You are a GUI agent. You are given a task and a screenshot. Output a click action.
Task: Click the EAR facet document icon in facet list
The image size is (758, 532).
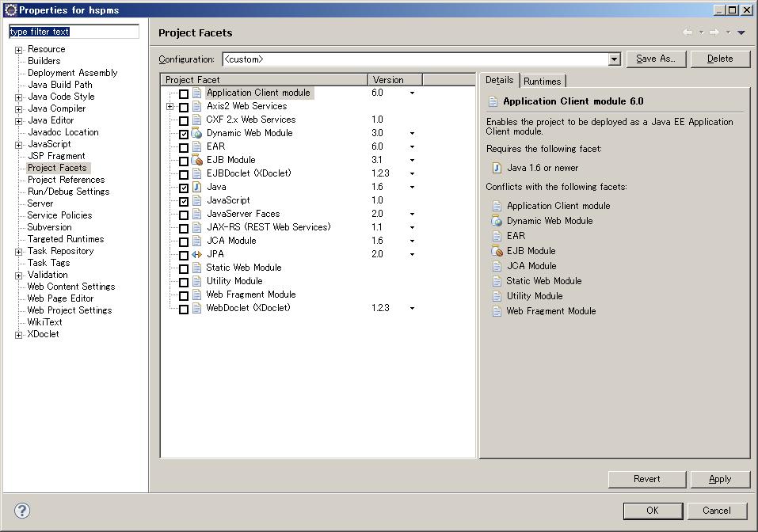196,146
